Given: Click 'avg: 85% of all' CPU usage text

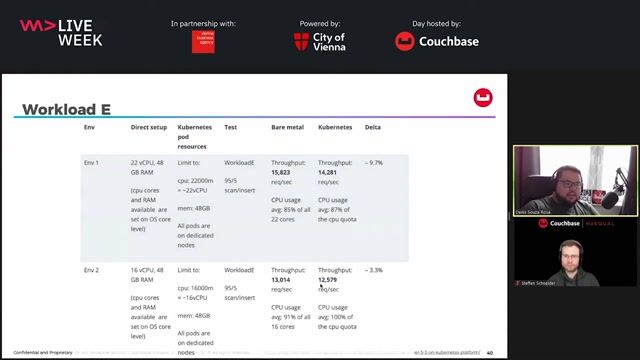Looking at the screenshot, I should click(x=291, y=209).
